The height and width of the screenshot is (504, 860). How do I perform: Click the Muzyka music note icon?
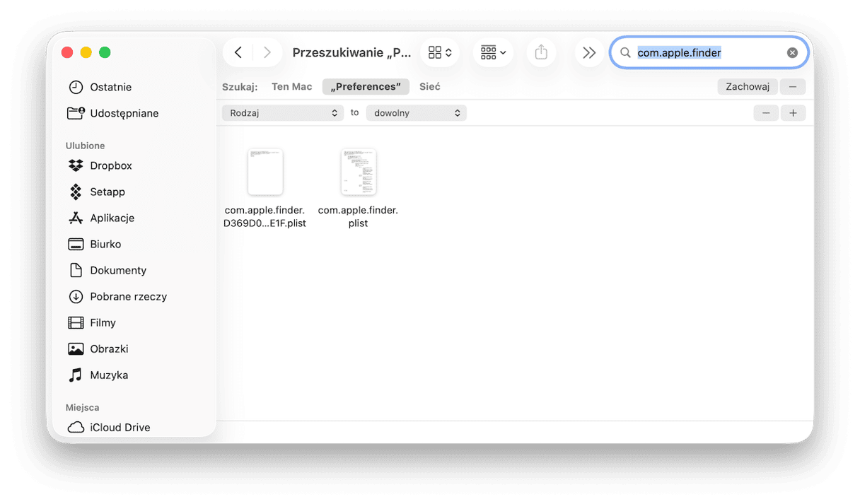[76, 375]
